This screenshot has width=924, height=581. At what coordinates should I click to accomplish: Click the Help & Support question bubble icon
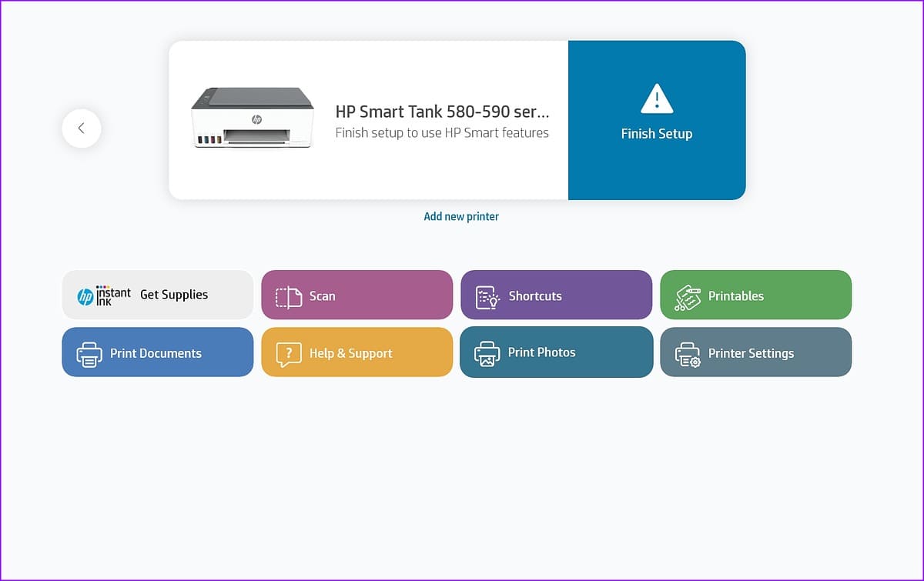[x=289, y=354]
